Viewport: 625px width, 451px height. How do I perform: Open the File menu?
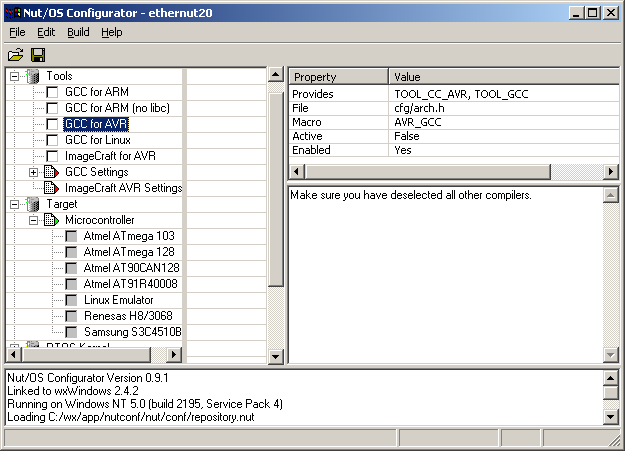tap(17, 32)
